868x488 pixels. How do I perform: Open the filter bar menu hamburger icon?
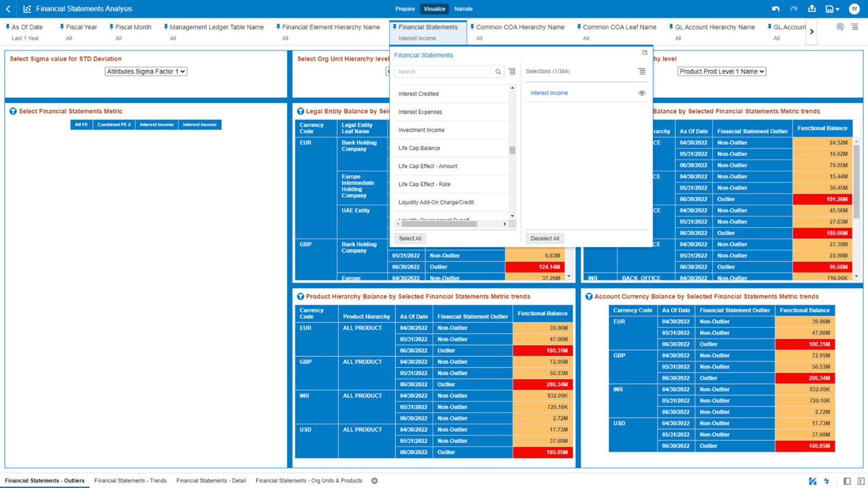(855, 26)
